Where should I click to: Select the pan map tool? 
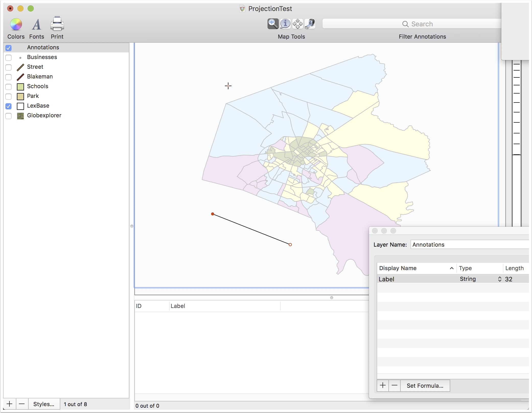[297, 24]
